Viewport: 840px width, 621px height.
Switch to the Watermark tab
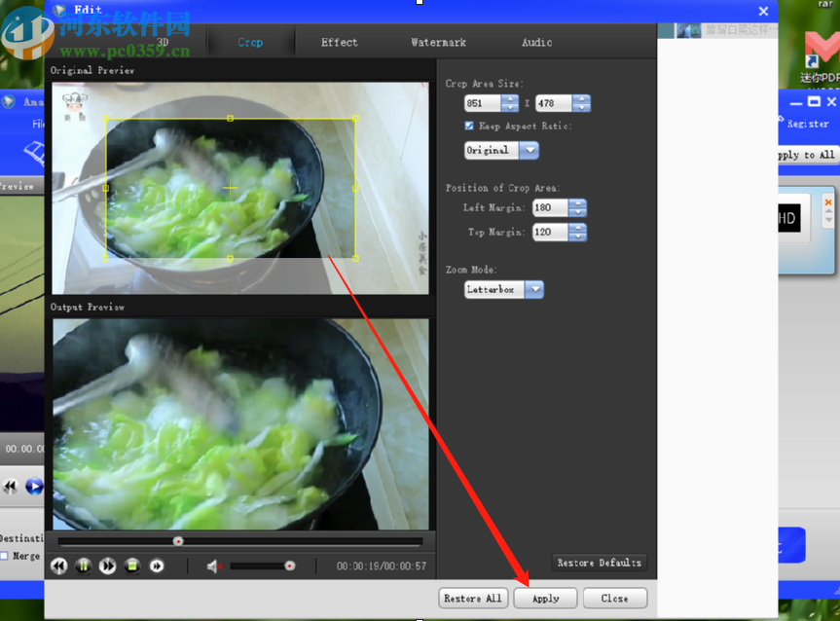coord(438,42)
